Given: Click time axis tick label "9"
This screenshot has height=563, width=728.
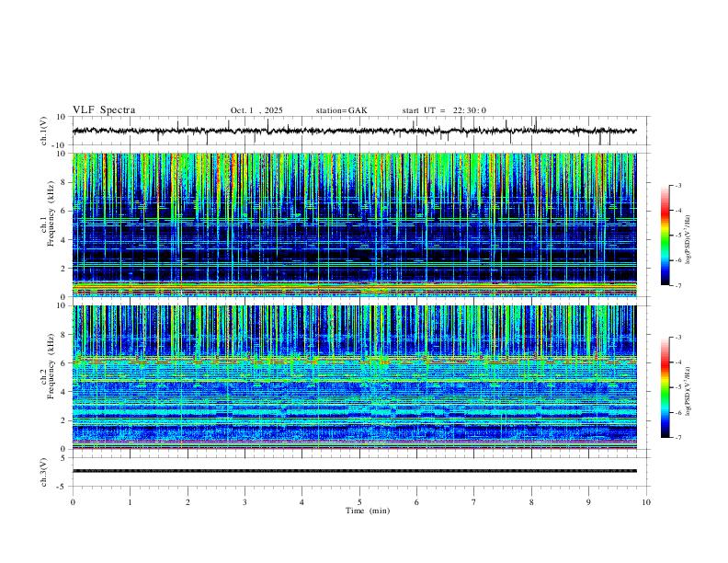Looking at the screenshot, I should [x=588, y=502].
